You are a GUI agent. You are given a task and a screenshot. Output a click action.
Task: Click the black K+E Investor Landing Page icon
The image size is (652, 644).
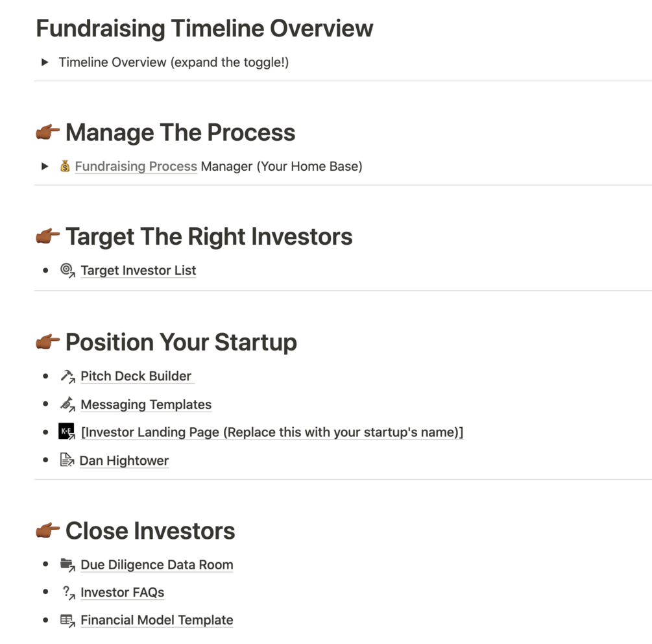67,432
